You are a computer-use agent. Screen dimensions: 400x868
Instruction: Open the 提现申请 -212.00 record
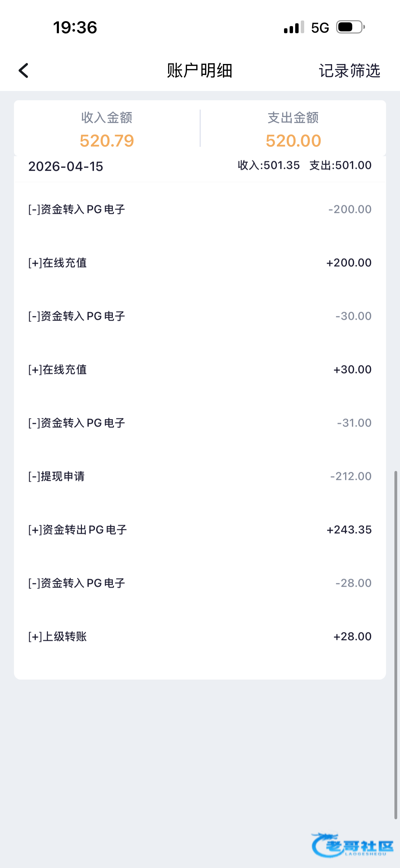(200, 476)
